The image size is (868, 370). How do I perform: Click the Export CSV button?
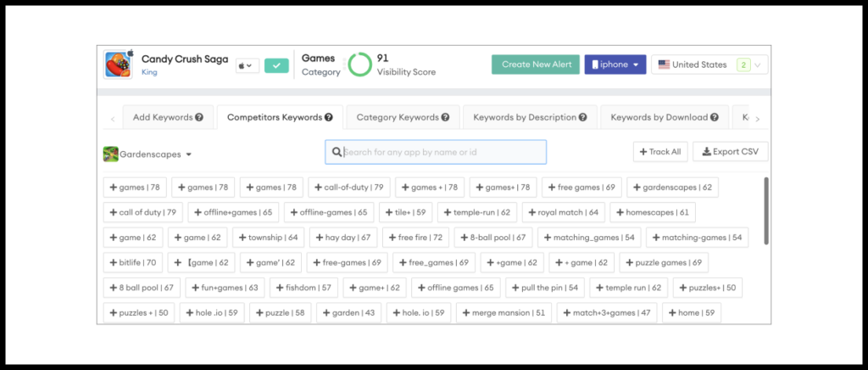tap(730, 152)
